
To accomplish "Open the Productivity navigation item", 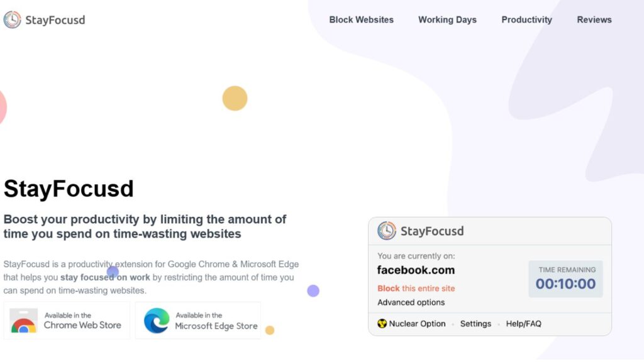I will coord(526,19).
